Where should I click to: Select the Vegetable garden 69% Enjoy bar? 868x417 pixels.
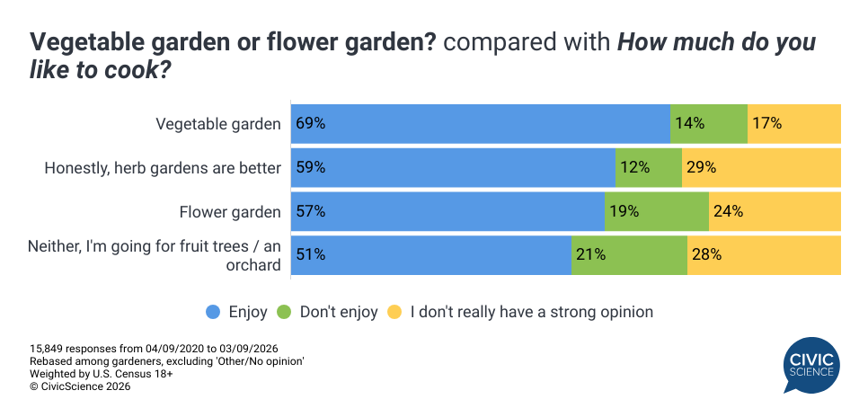pos(481,124)
